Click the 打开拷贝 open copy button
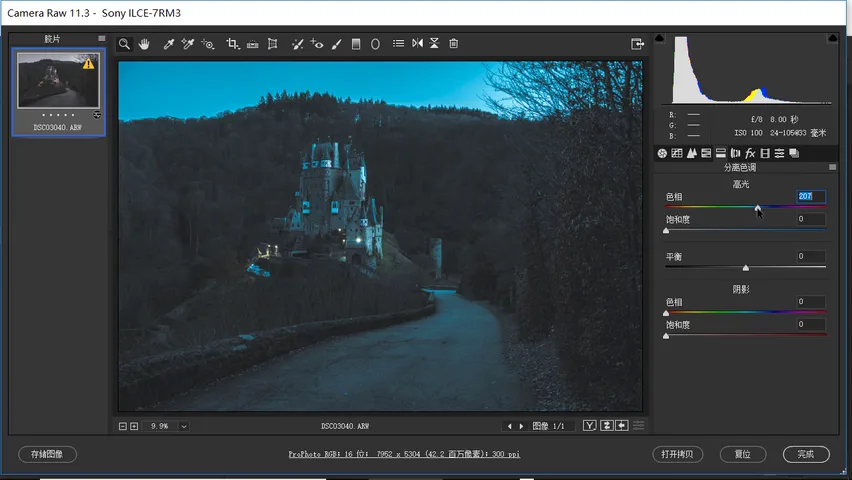 (x=677, y=454)
